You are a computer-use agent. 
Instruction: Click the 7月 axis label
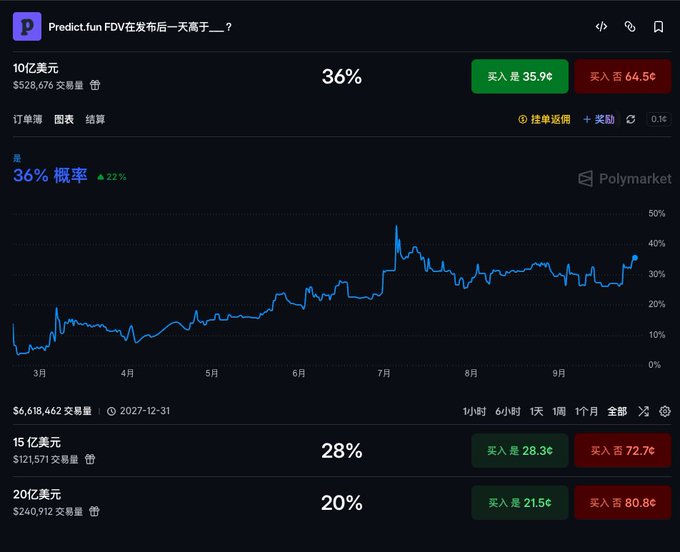point(384,373)
